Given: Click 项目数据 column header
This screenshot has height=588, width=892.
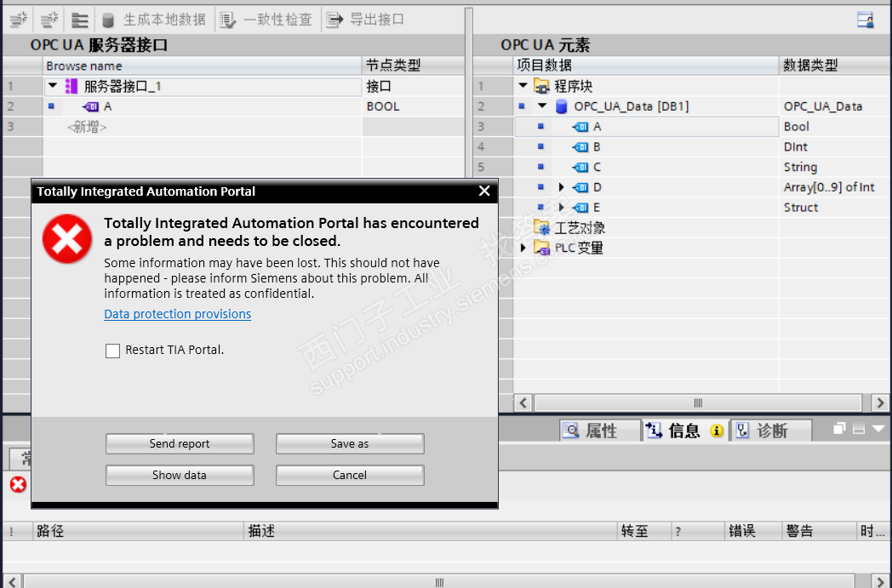Looking at the screenshot, I should [646, 66].
